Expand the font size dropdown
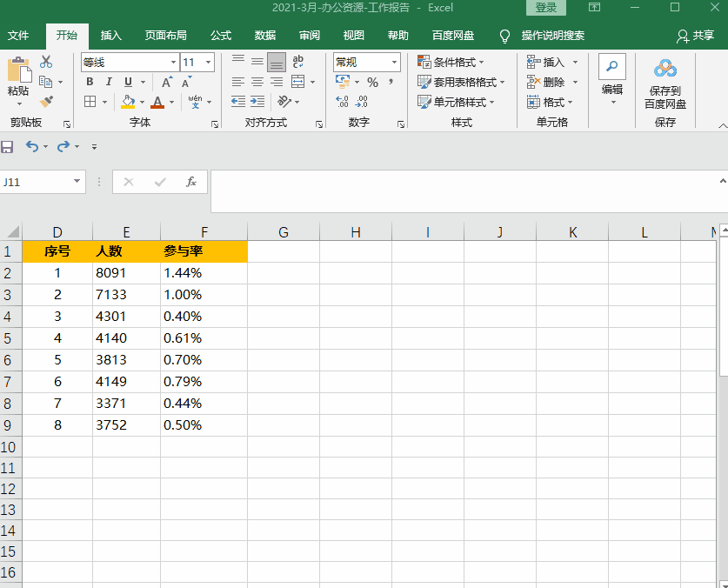The image size is (728, 588). [x=209, y=63]
